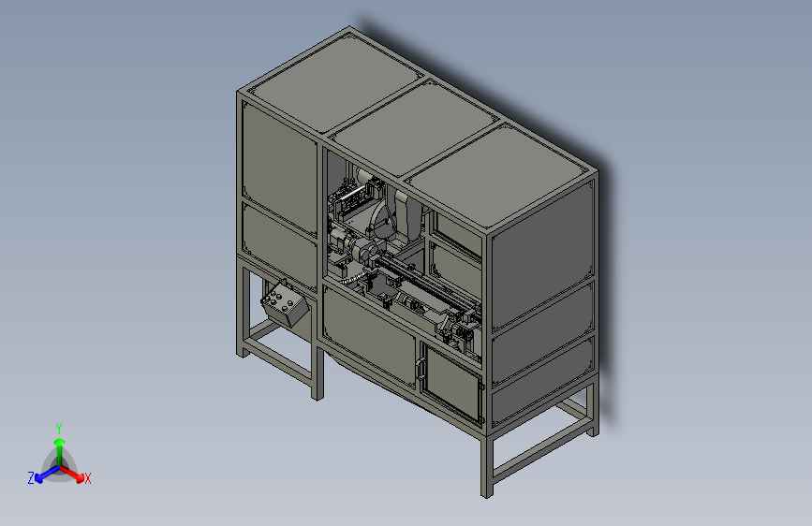
Task: Click the blue Z axis of the orientation triad
Action: 47,474
